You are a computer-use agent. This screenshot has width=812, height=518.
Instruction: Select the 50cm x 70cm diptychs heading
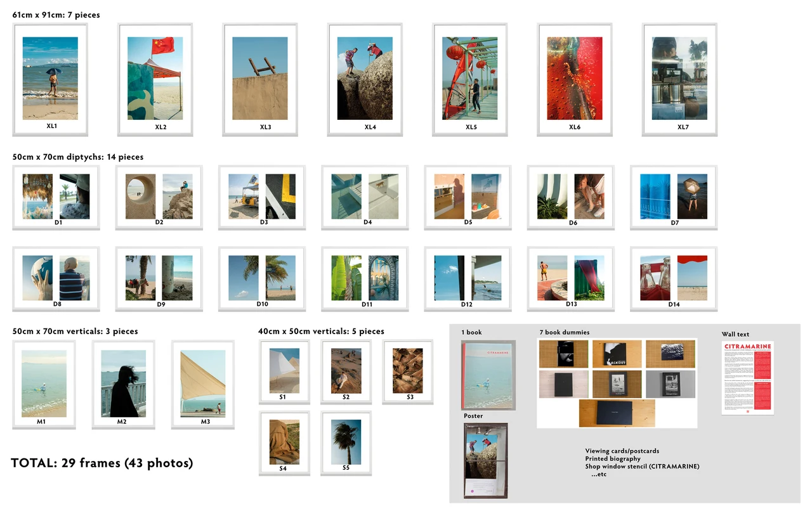click(x=78, y=157)
